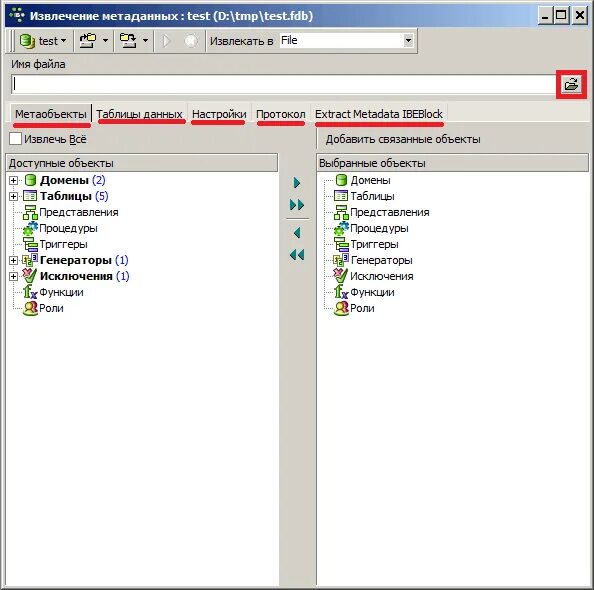The height and width of the screenshot is (590, 594).
Task: Click the save configuration folder icon
Action: pos(128,41)
